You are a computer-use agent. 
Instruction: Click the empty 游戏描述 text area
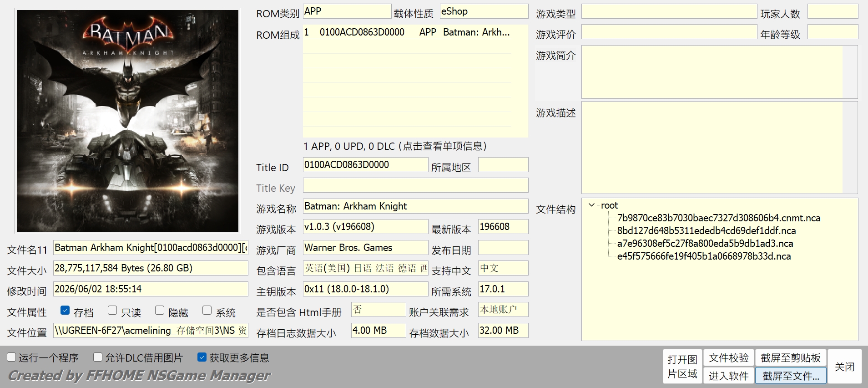(x=720, y=148)
